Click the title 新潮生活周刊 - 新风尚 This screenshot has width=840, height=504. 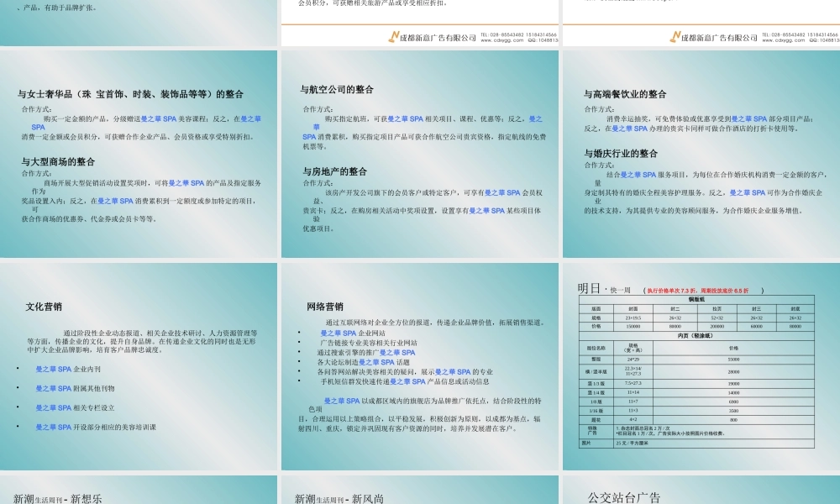coord(339,499)
